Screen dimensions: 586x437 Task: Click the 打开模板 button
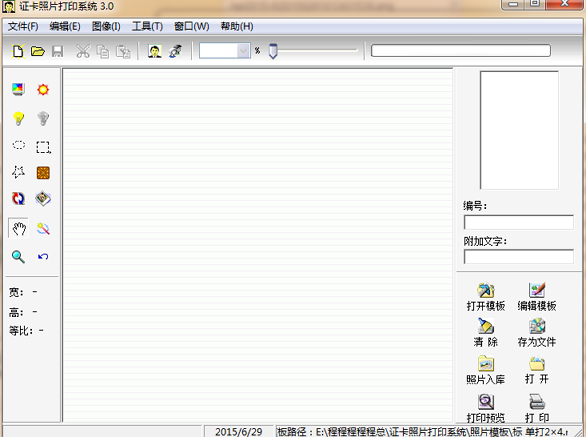pyautogui.click(x=485, y=297)
